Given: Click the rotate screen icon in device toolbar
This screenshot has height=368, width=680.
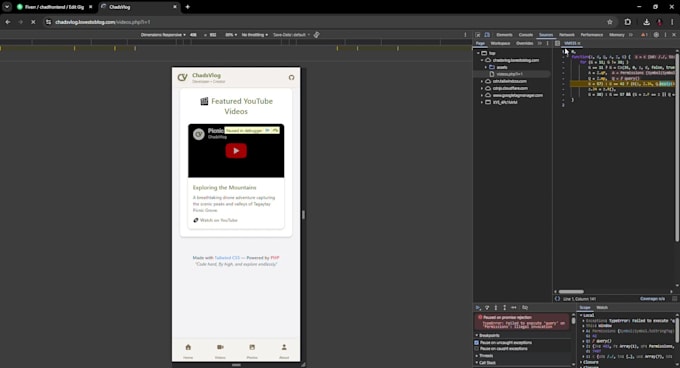Looking at the screenshot, I should pos(317,35).
